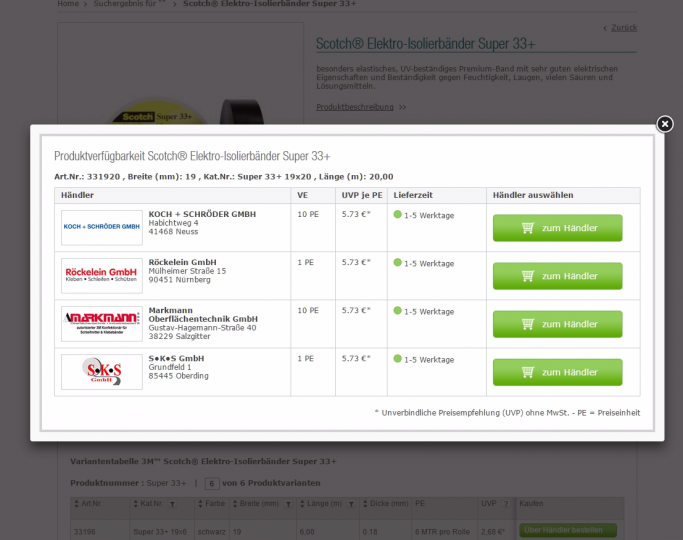Select Röckelein price 5.73 €
Image resolution: width=683 pixels, height=540 pixels.
[356, 262]
